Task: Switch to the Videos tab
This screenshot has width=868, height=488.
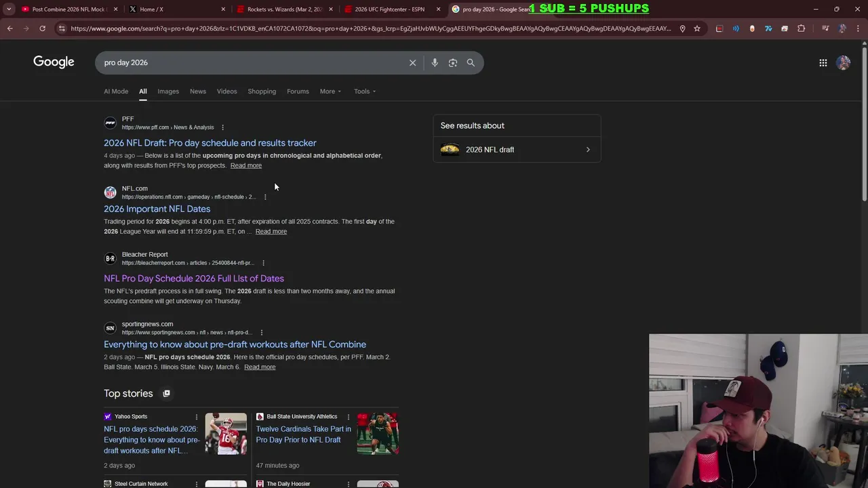Action: [227, 91]
